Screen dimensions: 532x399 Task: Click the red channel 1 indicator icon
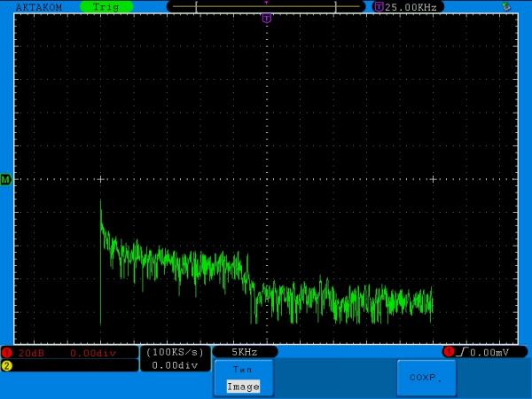tap(7, 353)
